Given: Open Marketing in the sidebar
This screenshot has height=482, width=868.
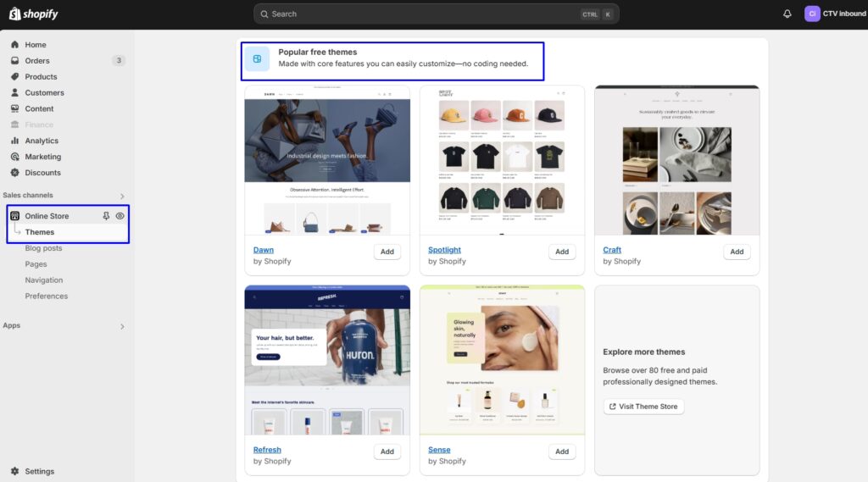Looking at the screenshot, I should [x=42, y=157].
